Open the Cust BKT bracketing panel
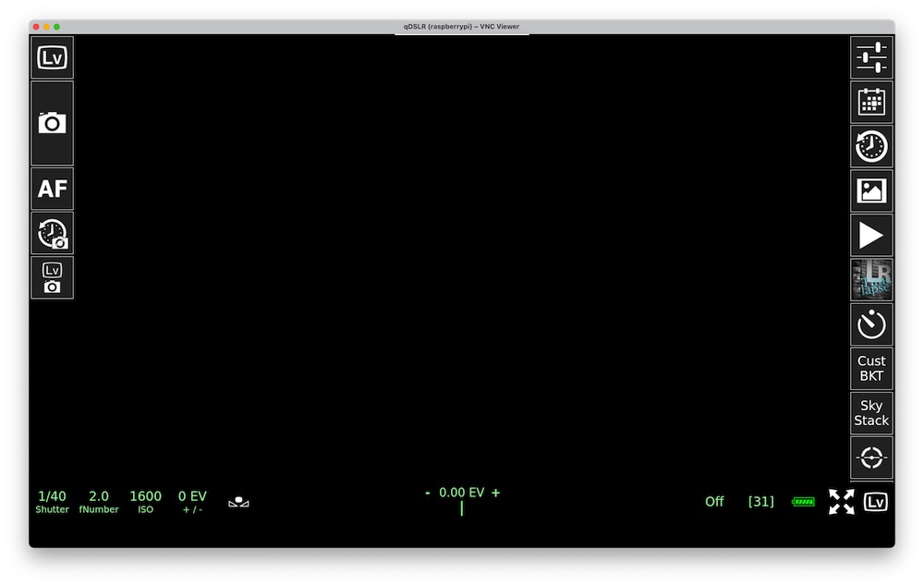924x586 pixels. [871, 369]
